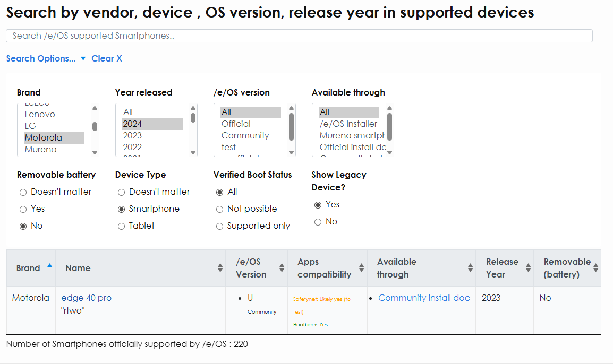The image size is (613, 364).
Task: Click /e/OS version list scroll down arrow
Action: tap(291, 152)
